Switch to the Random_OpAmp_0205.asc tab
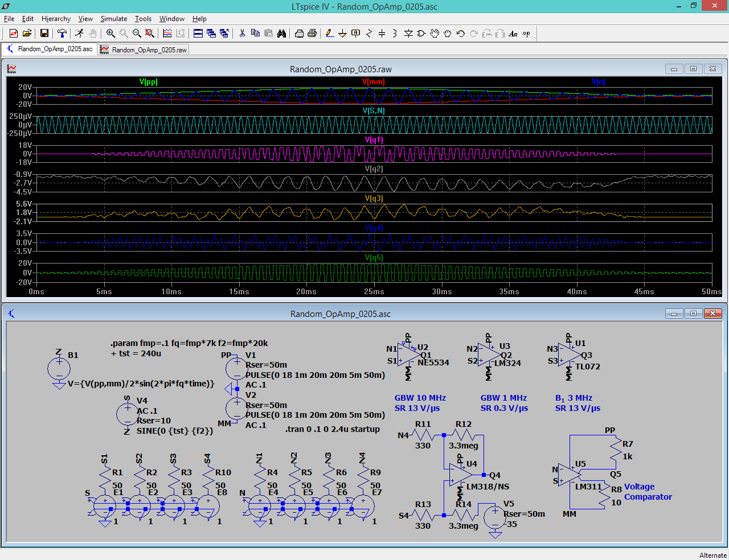 (49, 50)
